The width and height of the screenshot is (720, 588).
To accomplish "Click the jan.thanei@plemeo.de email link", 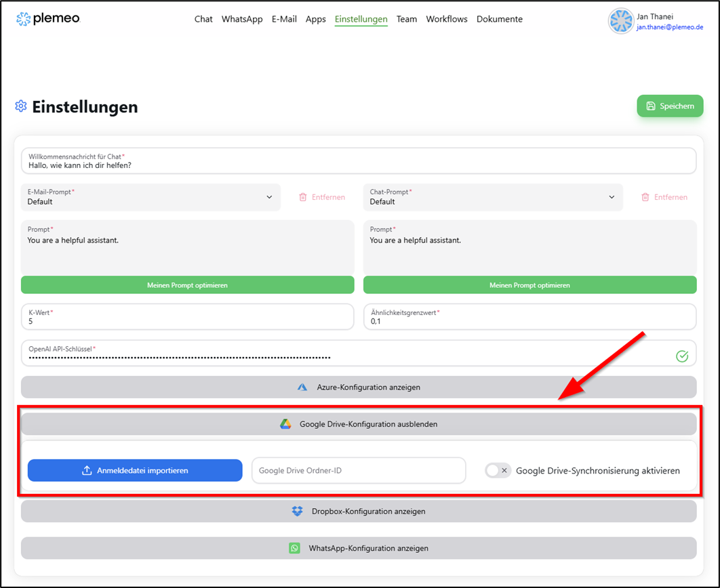I will coord(671,27).
